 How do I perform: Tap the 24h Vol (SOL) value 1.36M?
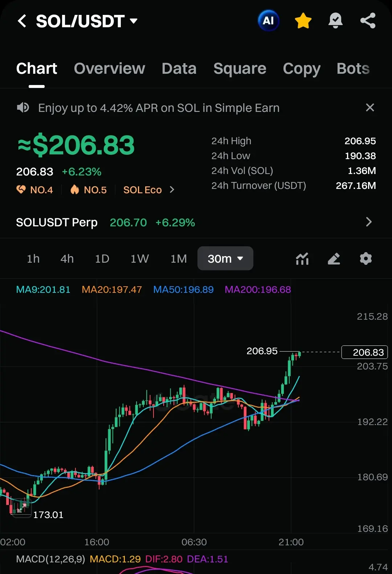point(362,171)
